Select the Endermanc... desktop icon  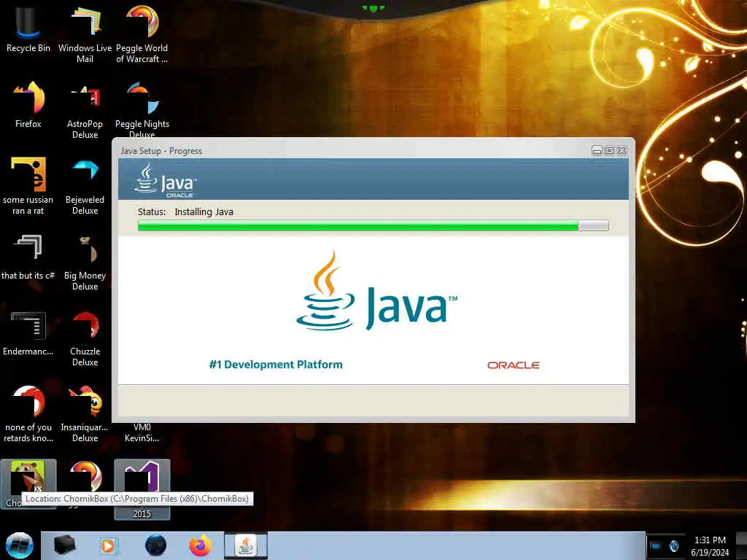tap(28, 333)
